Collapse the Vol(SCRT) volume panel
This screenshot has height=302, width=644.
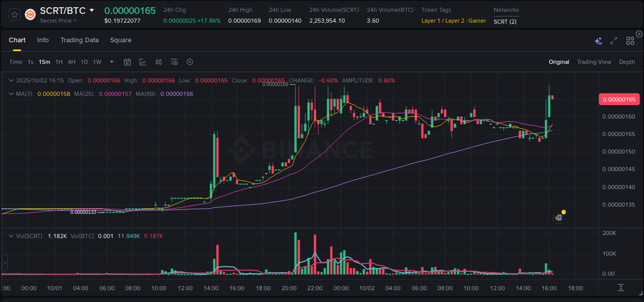click(x=10, y=236)
